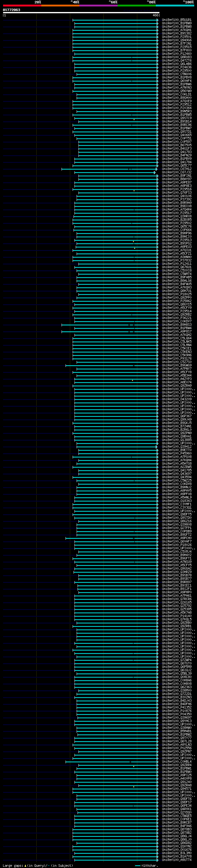Click the white query sequence ruler bar

81,13
